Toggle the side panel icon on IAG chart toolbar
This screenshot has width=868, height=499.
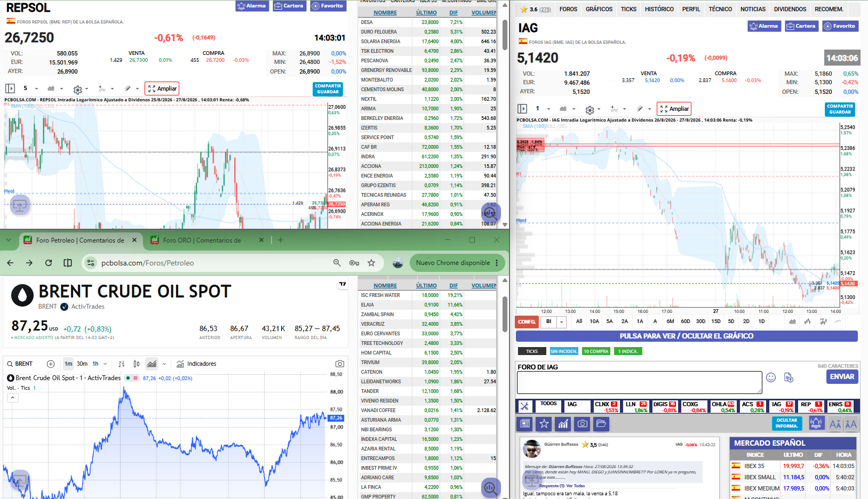[x=522, y=109]
